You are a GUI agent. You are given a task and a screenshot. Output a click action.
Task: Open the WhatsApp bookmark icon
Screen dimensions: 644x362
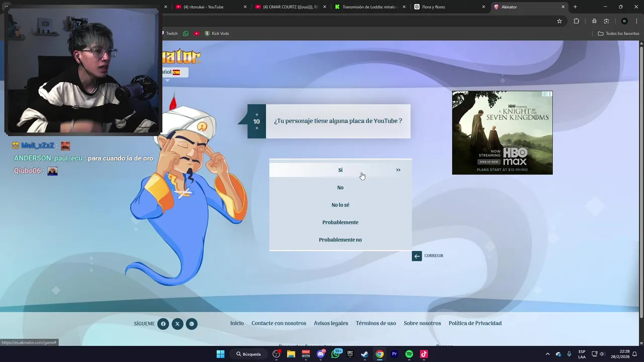pos(186,34)
